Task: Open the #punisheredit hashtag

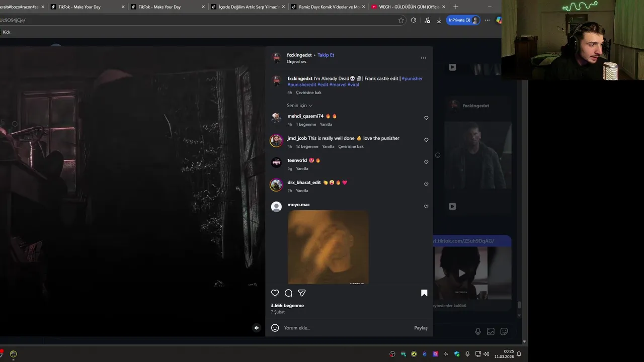Action: click(302, 84)
